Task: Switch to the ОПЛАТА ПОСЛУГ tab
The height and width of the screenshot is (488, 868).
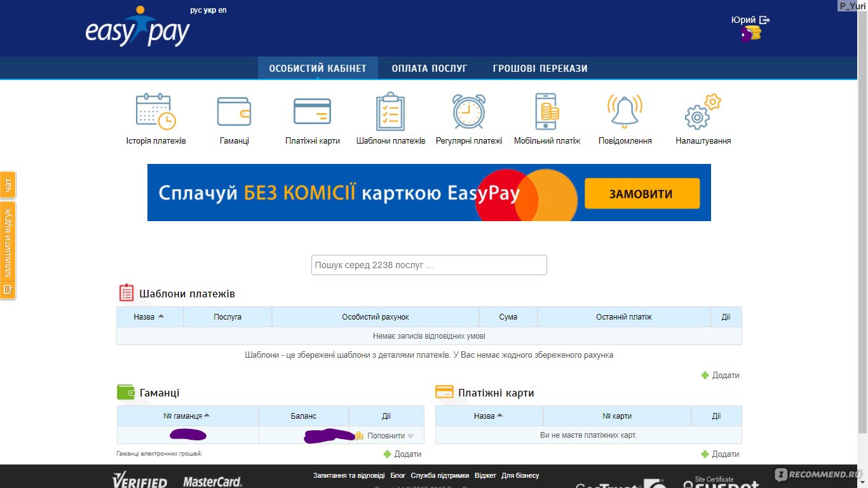Action: [x=430, y=68]
